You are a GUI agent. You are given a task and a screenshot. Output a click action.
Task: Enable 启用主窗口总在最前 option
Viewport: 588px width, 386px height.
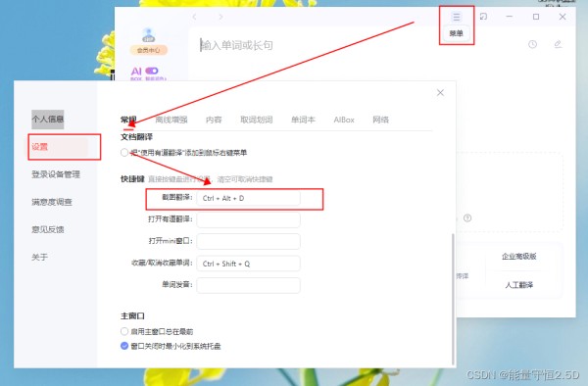(124, 331)
